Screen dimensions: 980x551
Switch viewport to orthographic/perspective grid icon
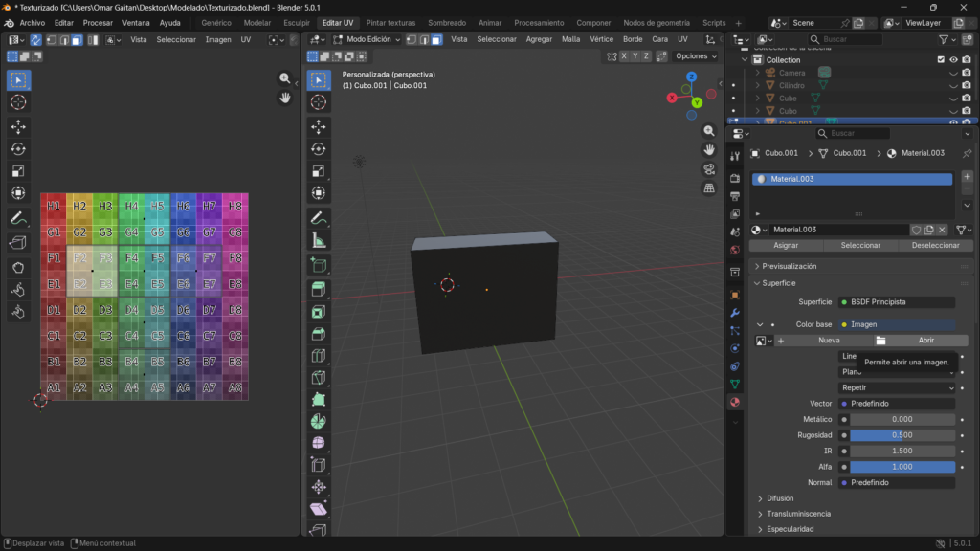click(x=709, y=188)
